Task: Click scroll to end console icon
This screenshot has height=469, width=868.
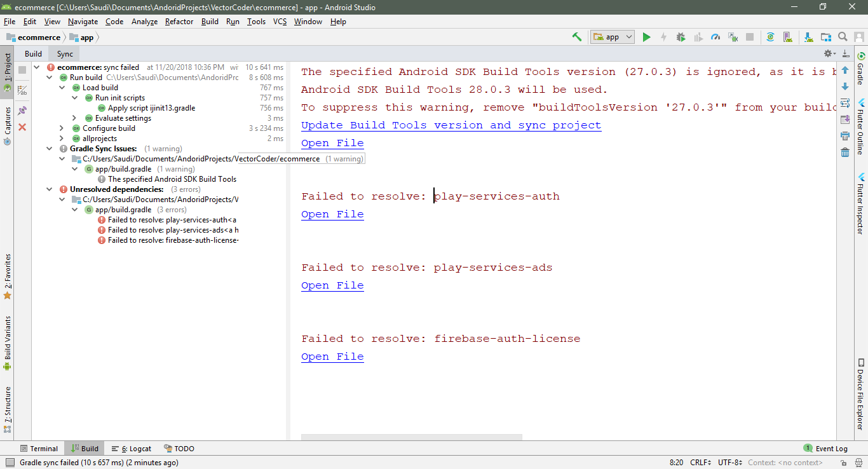Action: (845, 119)
